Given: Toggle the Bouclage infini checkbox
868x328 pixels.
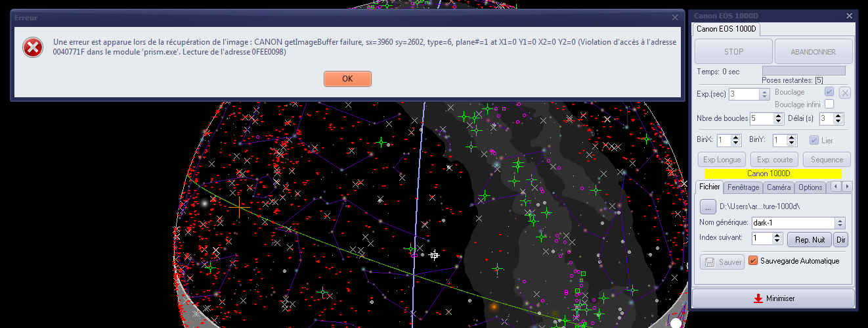Looking at the screenshot, I should coord(829,105).
